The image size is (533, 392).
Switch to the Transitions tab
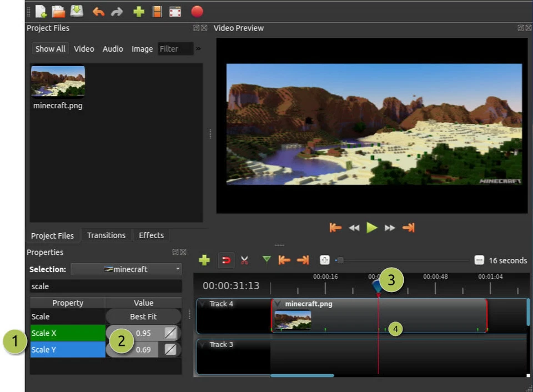pos(106,235)
